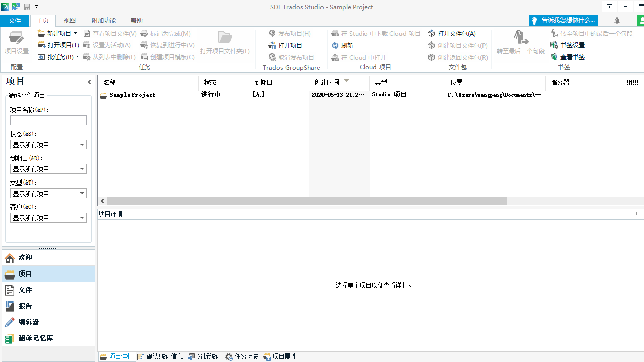Select the 查看书签 icon

click(x=554, y=57)
